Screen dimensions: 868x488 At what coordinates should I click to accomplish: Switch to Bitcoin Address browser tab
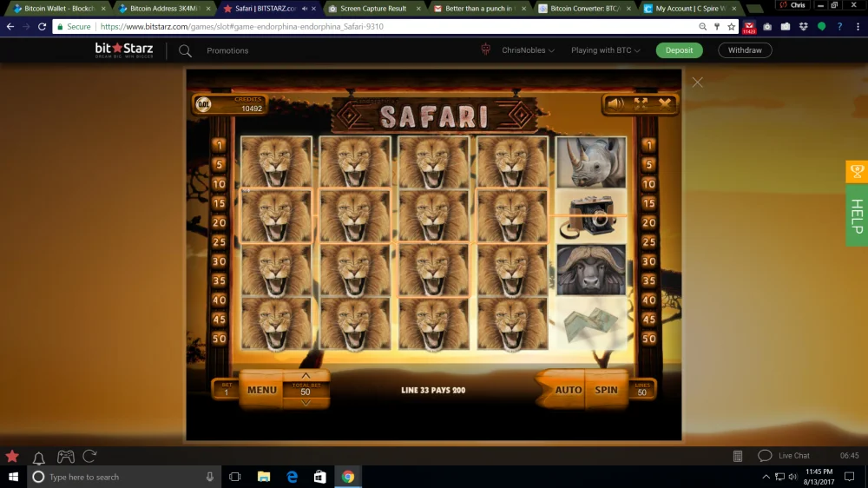click(x=164, y=9)
